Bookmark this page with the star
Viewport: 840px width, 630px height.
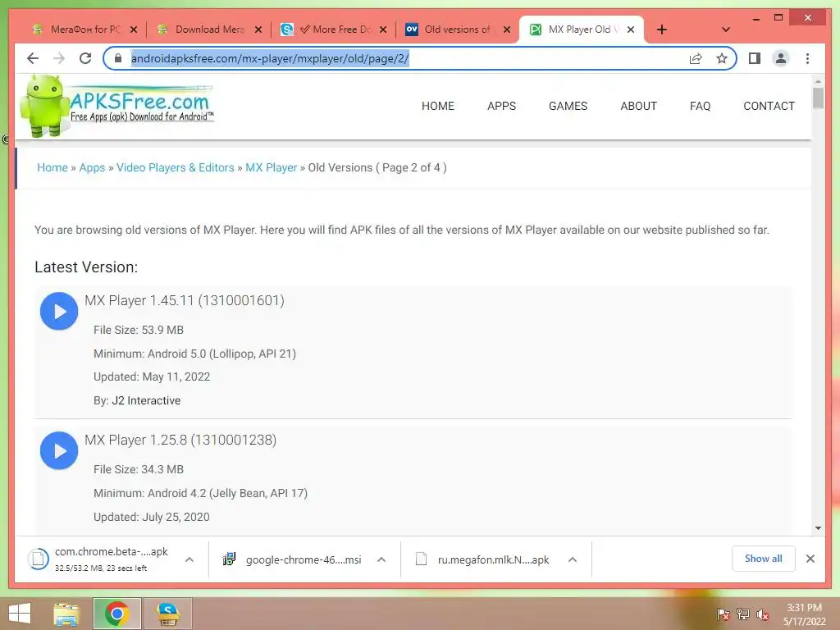point(722,58)
